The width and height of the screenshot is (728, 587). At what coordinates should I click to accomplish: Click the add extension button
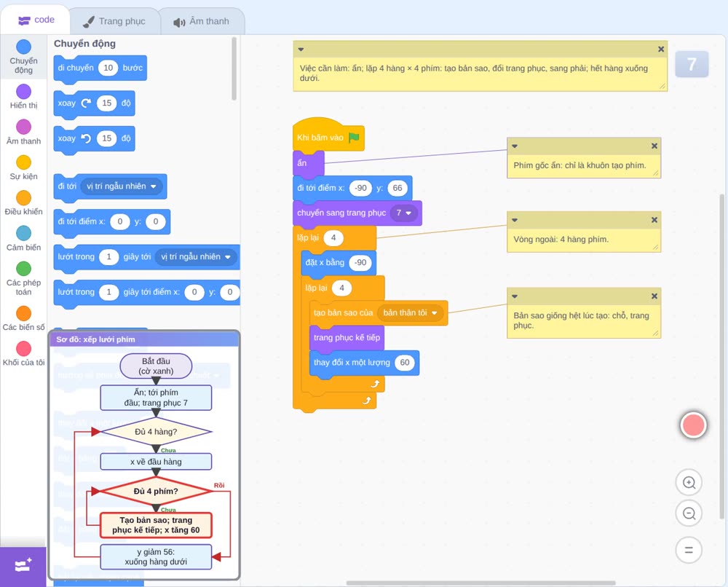pos(23,566)
